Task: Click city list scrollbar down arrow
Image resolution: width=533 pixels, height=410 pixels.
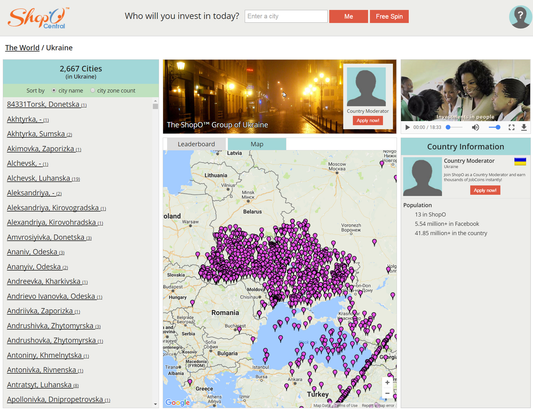Action: (x=155, y=404)
